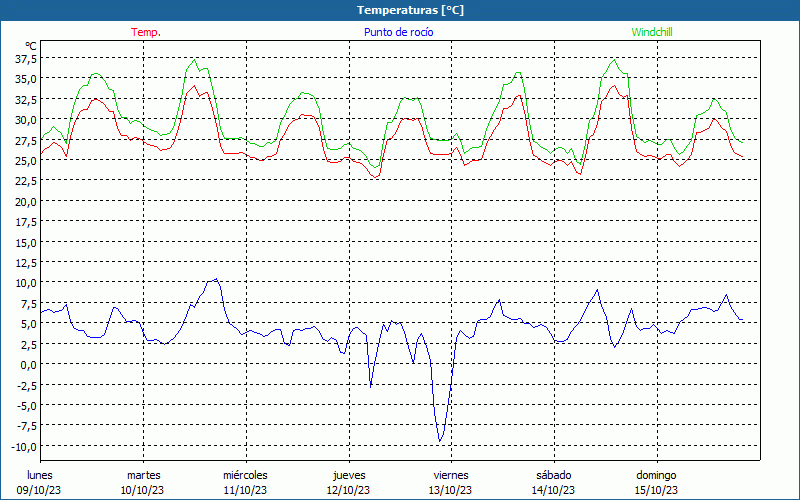800x500 pixels.
Task: Click the 0,0 y-axis value
Action: [x=28, y=365]
